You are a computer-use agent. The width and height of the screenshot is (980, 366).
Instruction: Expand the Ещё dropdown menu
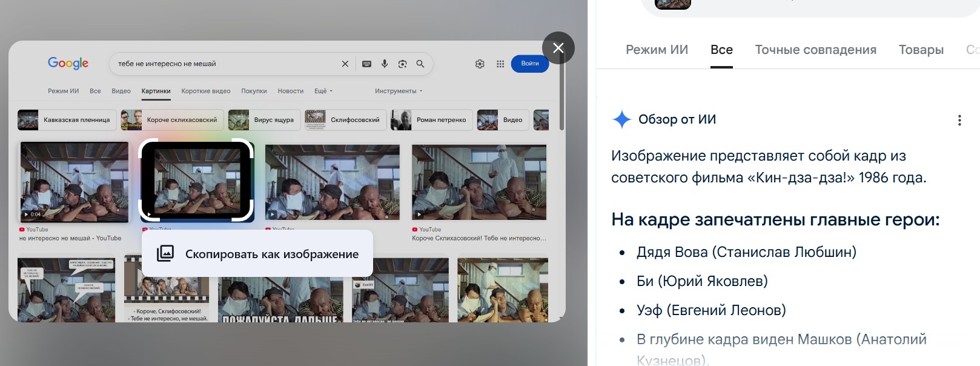[x=323, y=91]
